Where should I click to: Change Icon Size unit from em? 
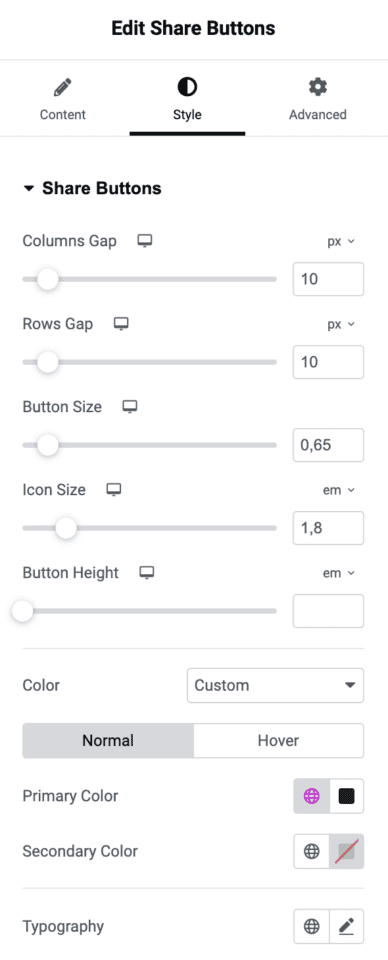tap(339, 490)
